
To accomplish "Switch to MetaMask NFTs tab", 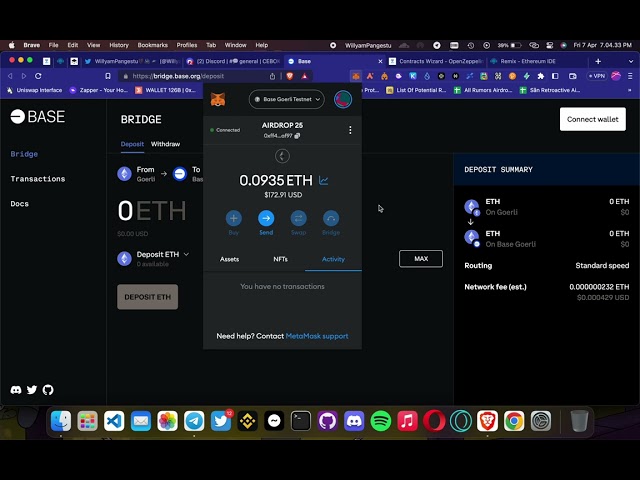I will coord(280,259).
